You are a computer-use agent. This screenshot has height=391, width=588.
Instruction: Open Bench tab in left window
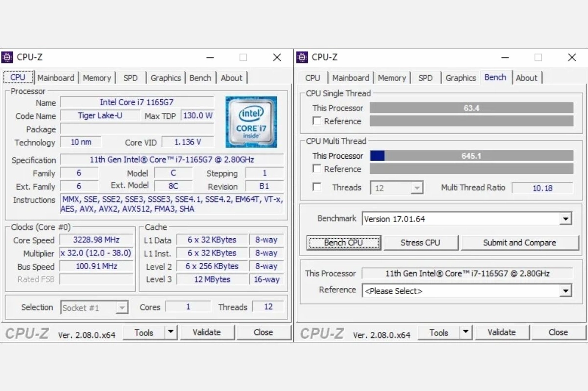pyautogui.click(x=200, y=78)
